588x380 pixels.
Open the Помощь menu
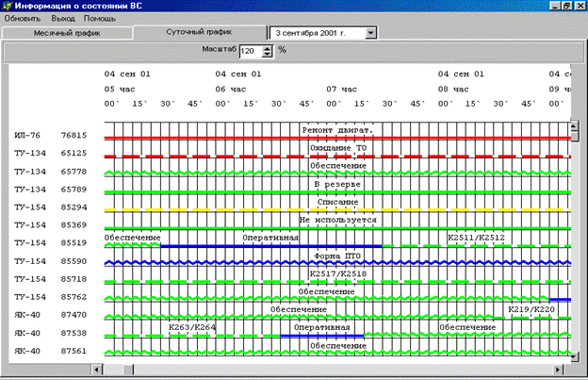click(100, 19)
